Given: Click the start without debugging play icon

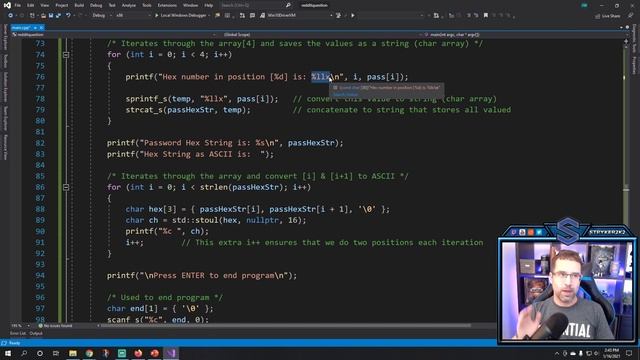Looking at the screenshot, I should 353,16.
